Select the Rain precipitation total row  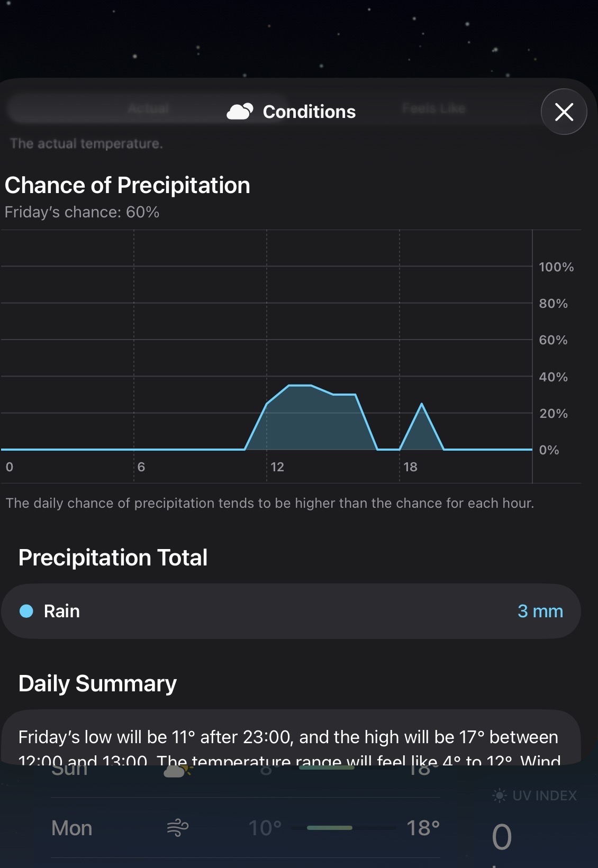(x=291, y=611)
